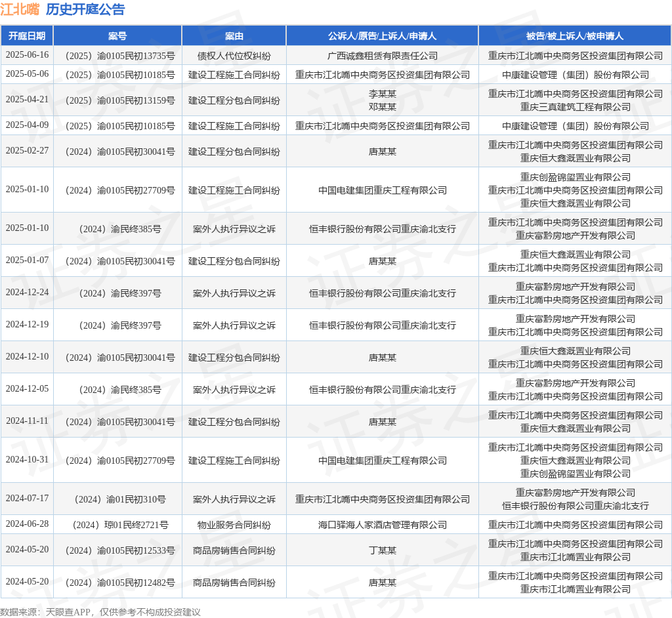Select date cell 2025-01-07
This screenshot has height=618, width=672.
pos(27,260)
